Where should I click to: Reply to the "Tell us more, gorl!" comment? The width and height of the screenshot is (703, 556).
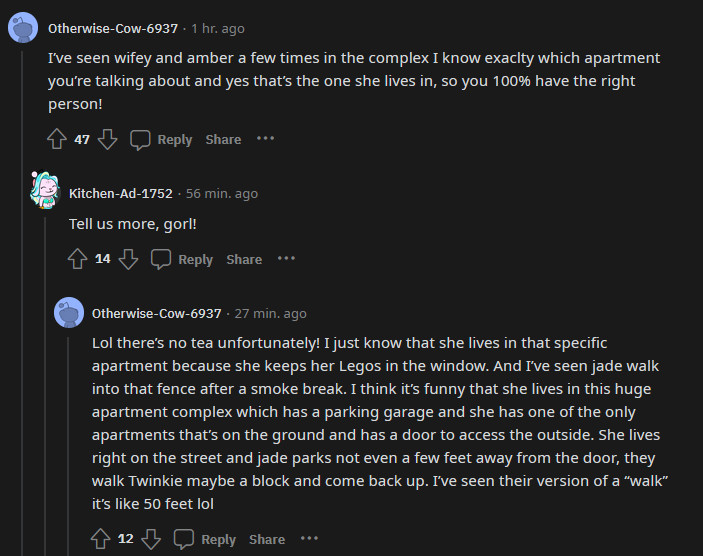tap(182, 259)
